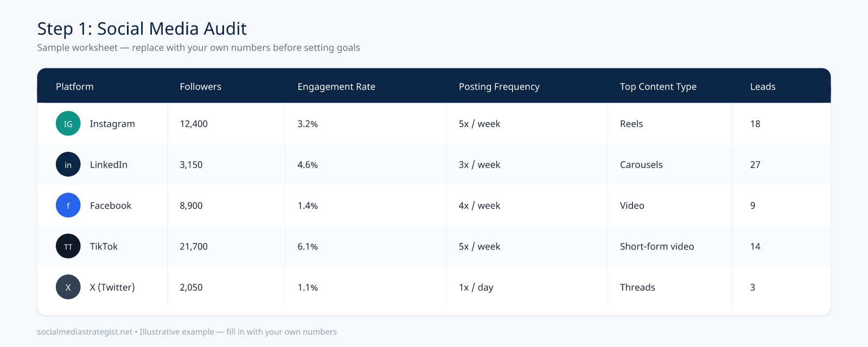
Task: Click Facebook's leads value 9
Action: [752, 205]
